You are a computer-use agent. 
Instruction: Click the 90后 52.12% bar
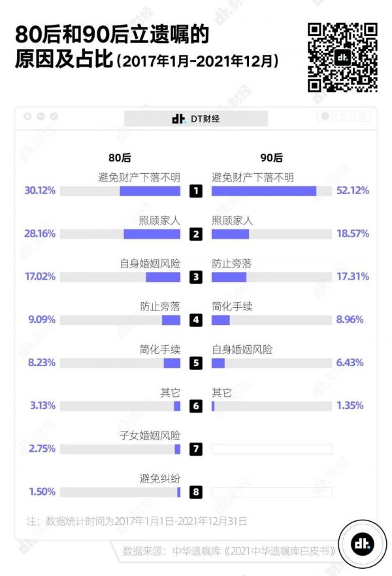point(264,191)
